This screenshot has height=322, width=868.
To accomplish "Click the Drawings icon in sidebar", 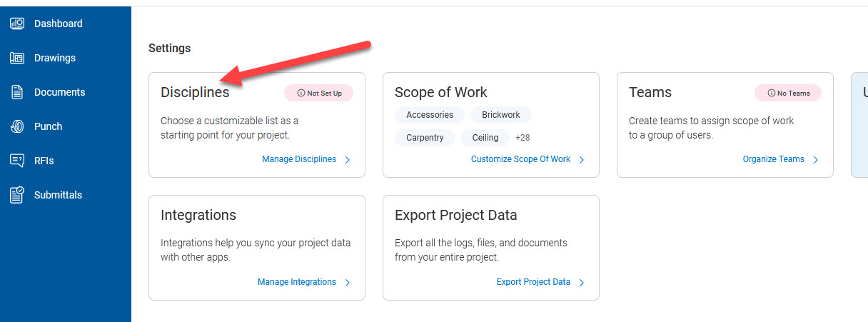I will 17,58.
